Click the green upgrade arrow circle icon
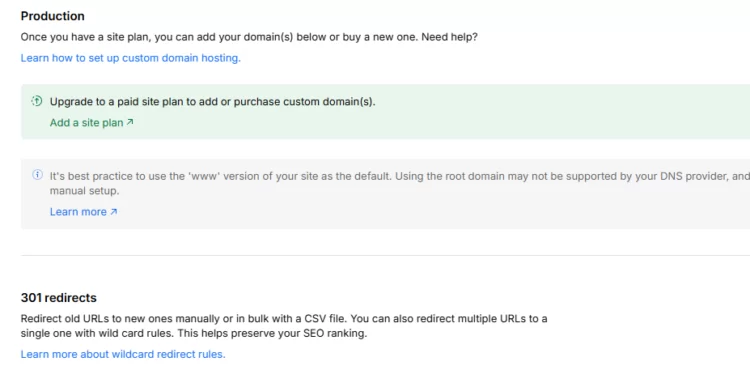 37,101
